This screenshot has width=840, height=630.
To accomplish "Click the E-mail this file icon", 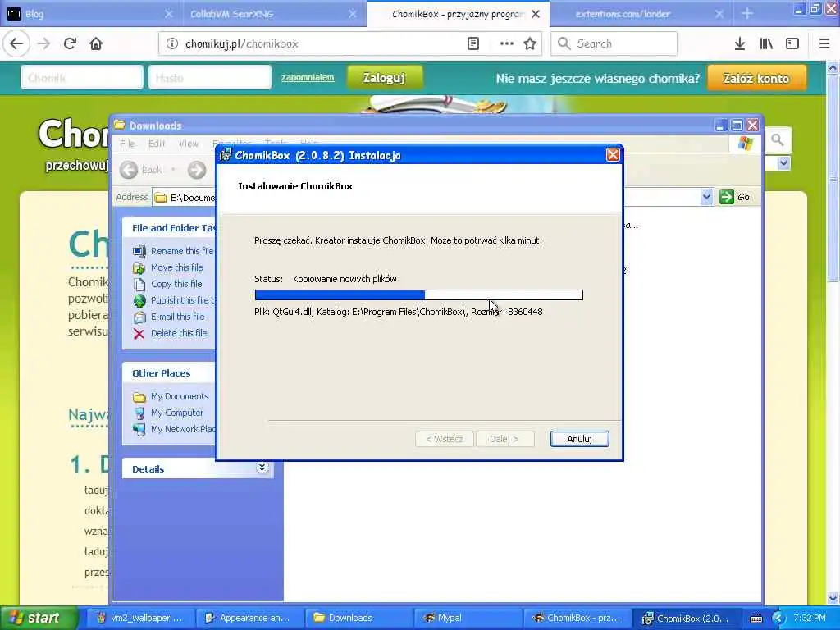I will 139,317.
